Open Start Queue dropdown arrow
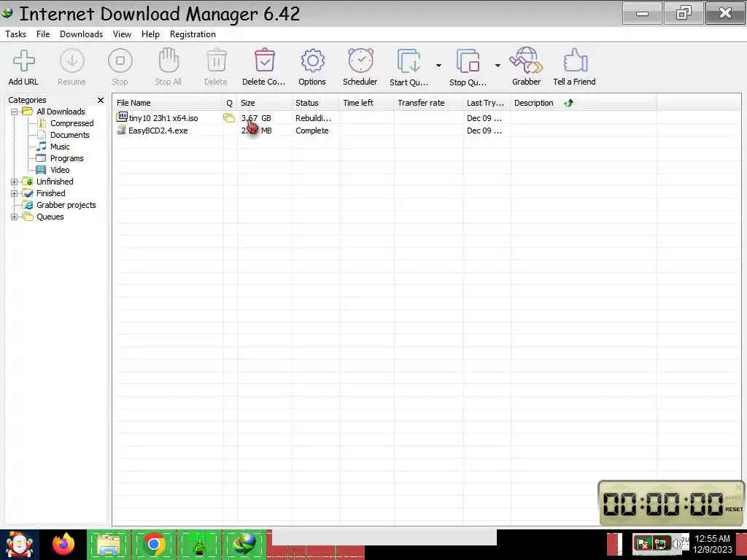The image size is (747, 560). [x=438, y=65]
